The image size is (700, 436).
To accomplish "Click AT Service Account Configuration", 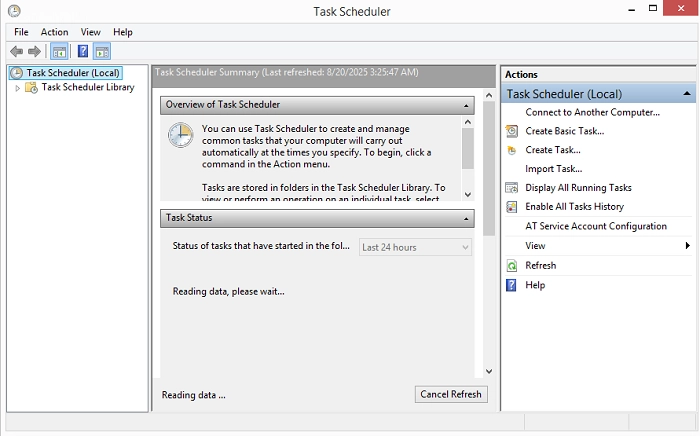I will [596, 226].
